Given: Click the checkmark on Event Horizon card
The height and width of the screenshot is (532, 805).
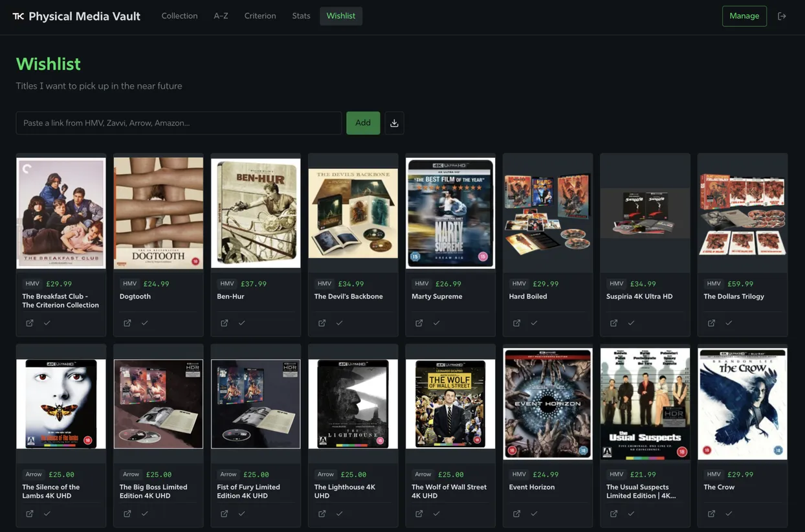Looking at the screenshot, I should (535, 514).
